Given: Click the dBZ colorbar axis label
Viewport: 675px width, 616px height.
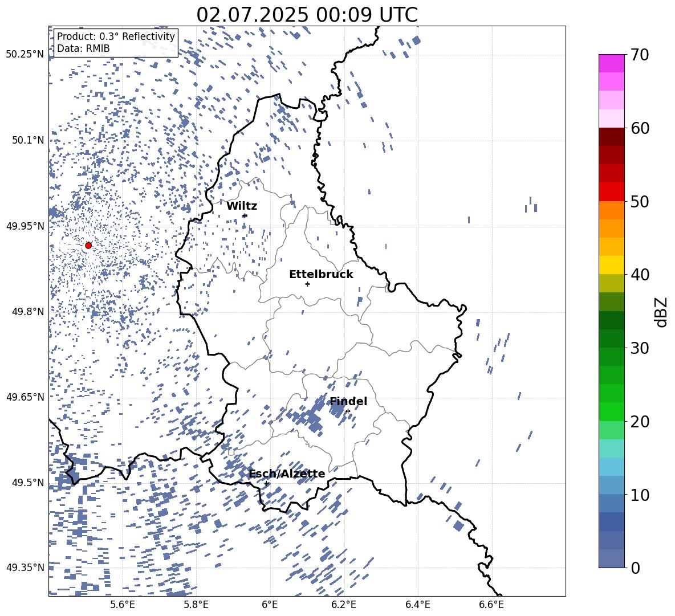Looking at the screenshot, I should tap(661, 312).
